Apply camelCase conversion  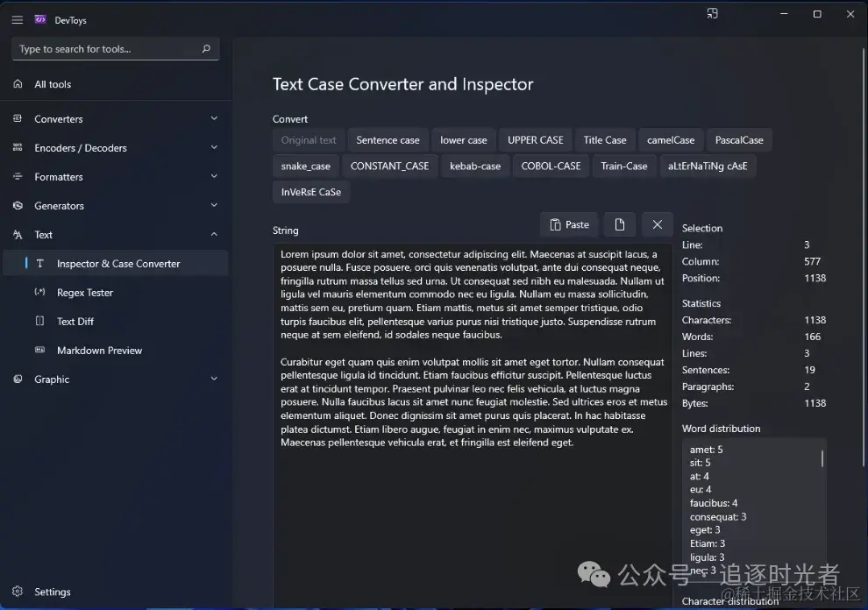point(671,140)
